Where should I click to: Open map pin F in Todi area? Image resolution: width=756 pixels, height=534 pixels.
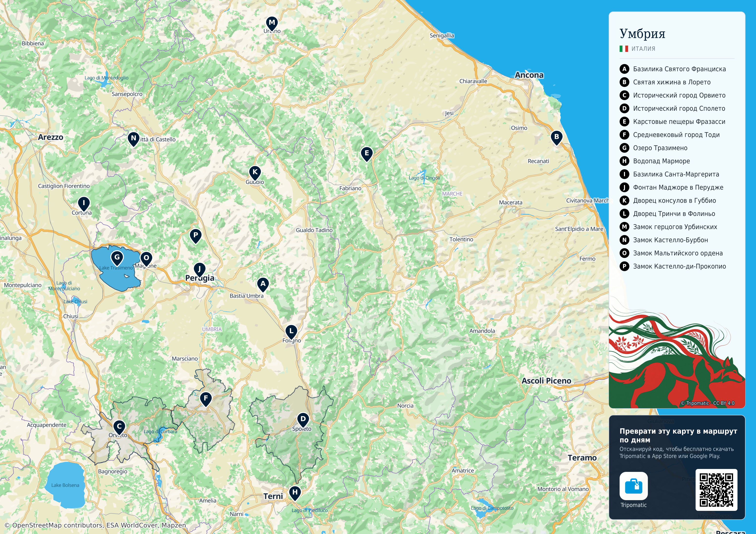(x=206, y=399)
